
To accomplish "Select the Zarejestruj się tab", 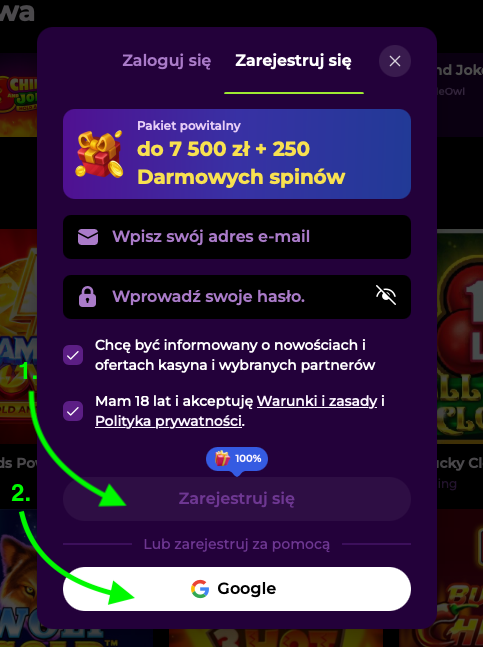I will 293,61.
